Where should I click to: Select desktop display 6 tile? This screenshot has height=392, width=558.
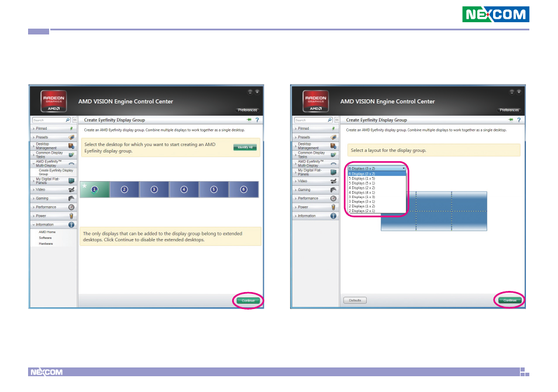tap(244, 189)
